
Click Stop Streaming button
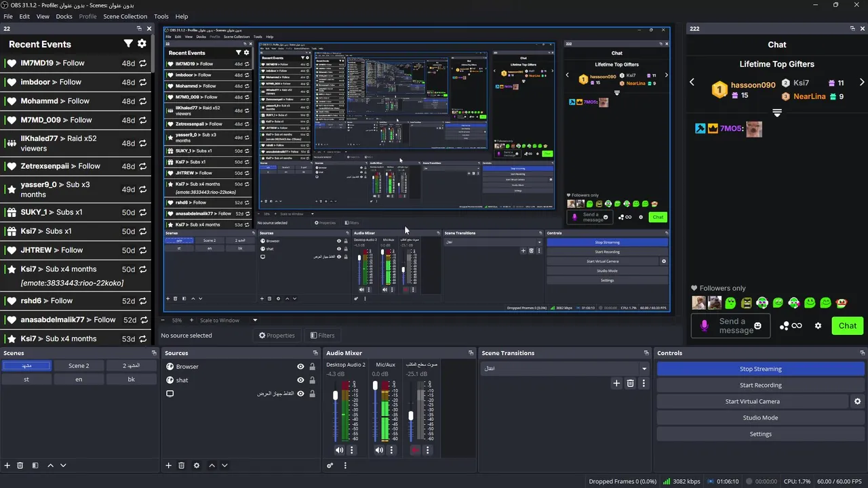[760, 369]
